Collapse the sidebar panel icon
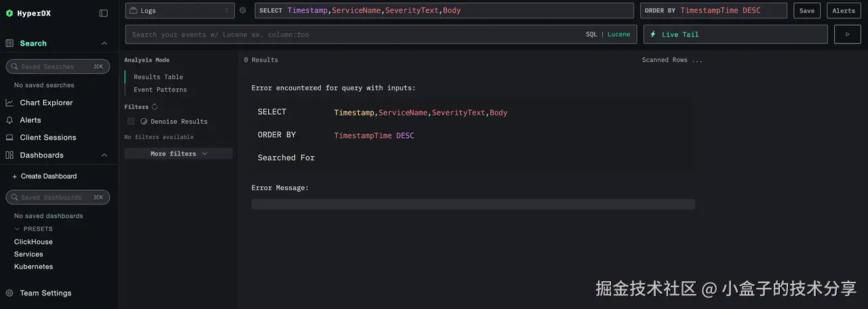The width and height of the screenshot is (868, 309). pyautogui.click(x=104, y=13)
